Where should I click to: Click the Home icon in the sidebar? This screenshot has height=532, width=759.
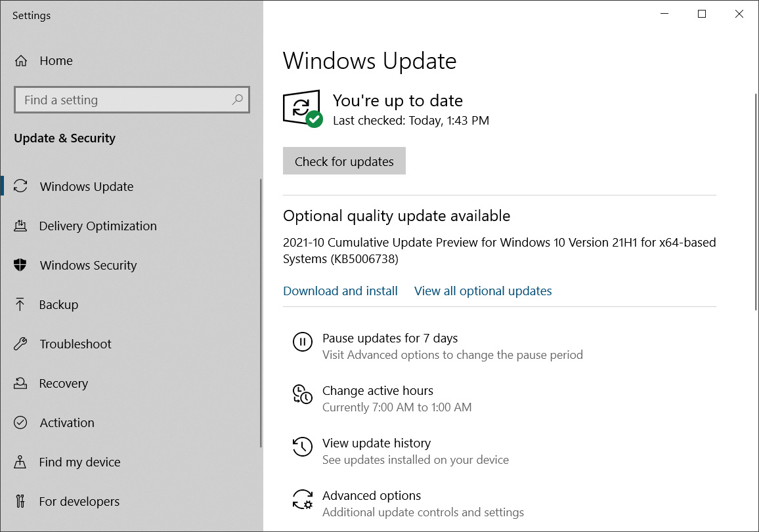coord(21,61)
